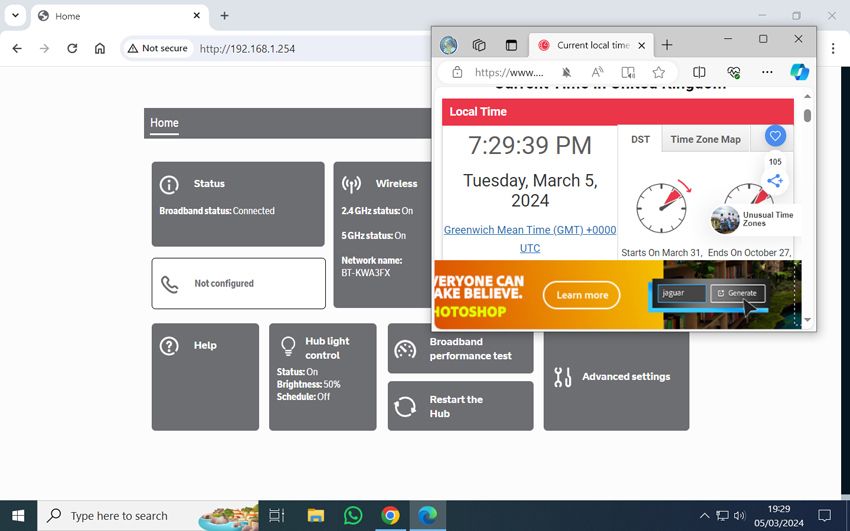Screen dimensions: 850x531
Task: Open WhatsApp from the taskbar
Action: click(353, 515)
